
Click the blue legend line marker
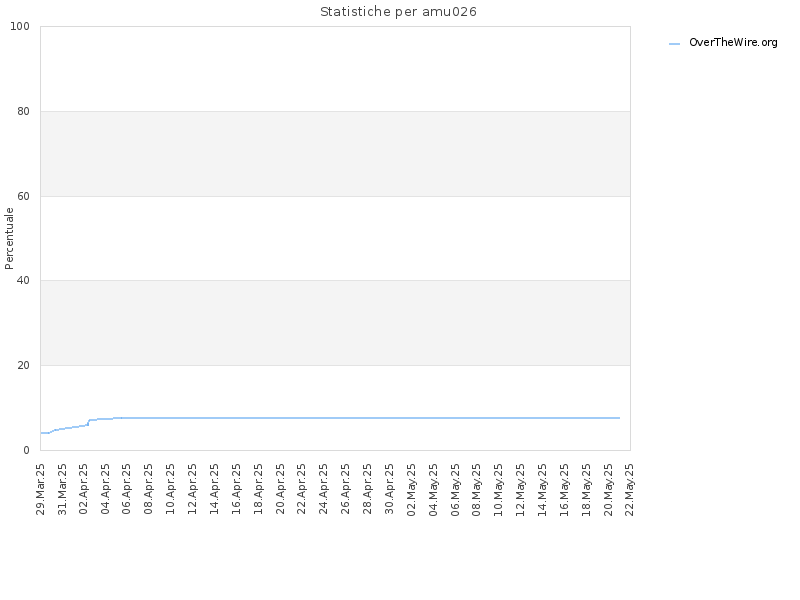(674, 44)
